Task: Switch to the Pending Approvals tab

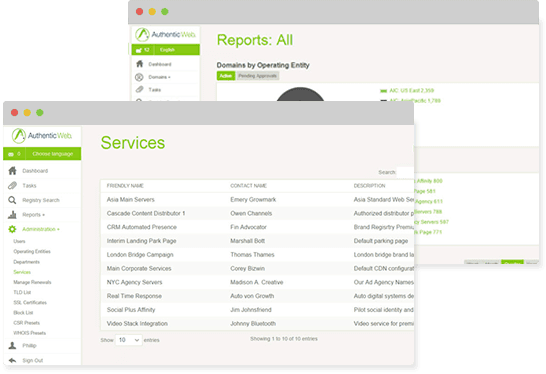Action: (x=257, y=76)
